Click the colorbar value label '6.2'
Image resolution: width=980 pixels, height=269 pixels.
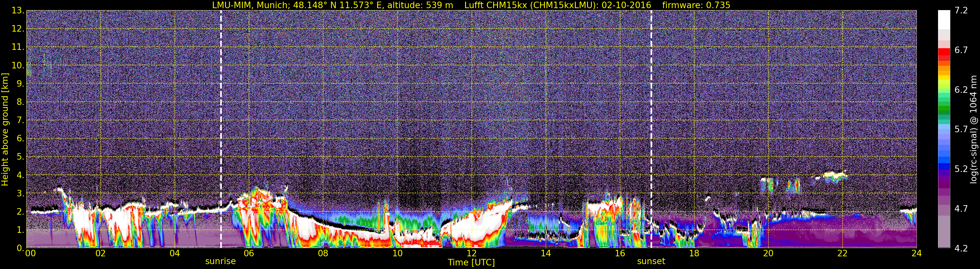click(x=961, y=90)
